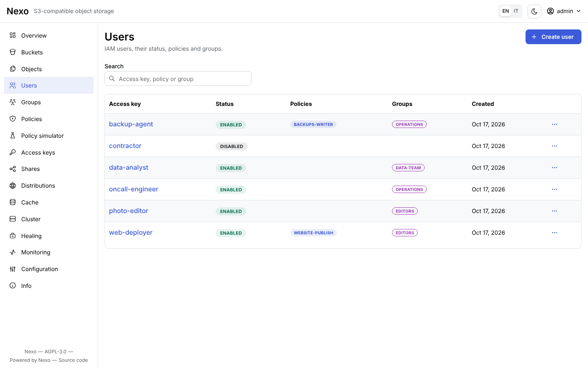Screen dimensions: 588x368
Task: Go to Users in the sidebar
Action: point(49,85)
